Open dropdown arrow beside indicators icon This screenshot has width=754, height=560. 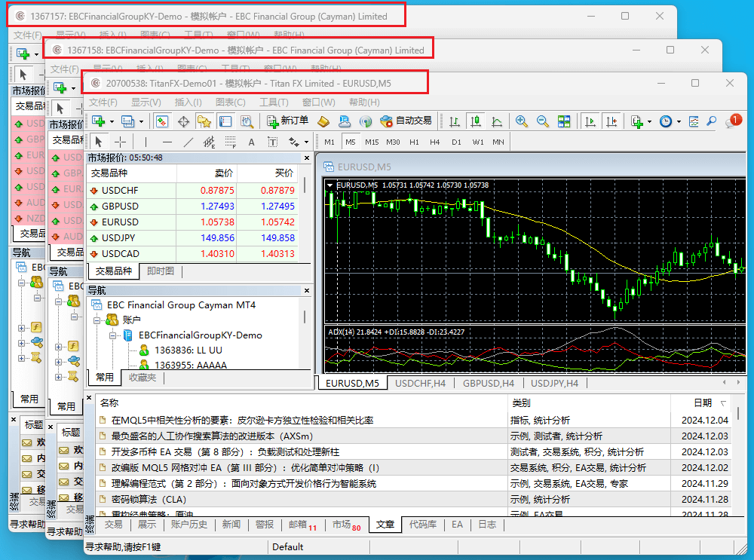[x=650, y=121]
